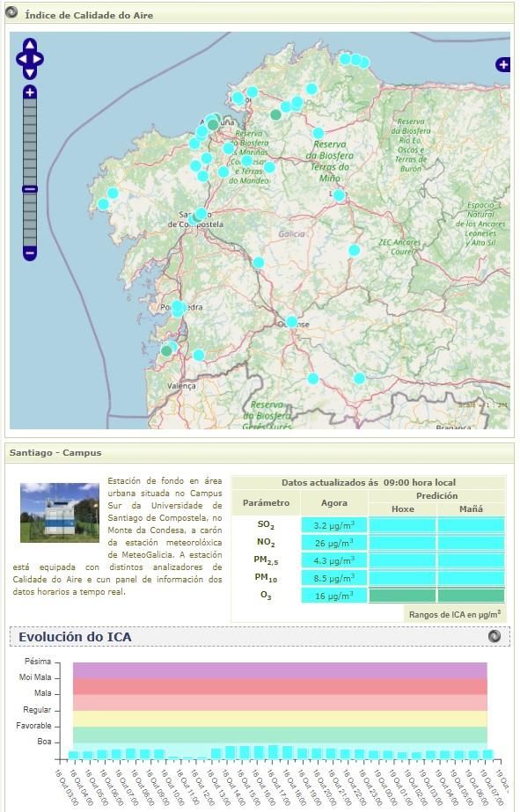The image size is (520, 812).
Task: Pan the map left with the arrow
Action: click(x=22, y=59)
